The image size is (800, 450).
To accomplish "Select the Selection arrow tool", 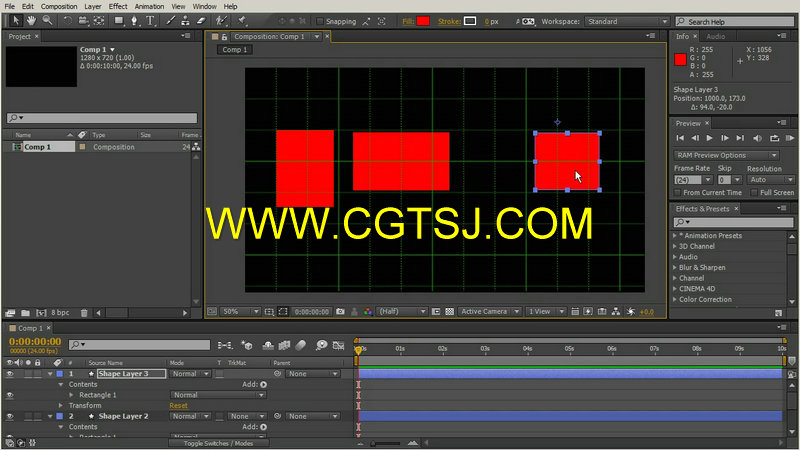I will 15,20.
